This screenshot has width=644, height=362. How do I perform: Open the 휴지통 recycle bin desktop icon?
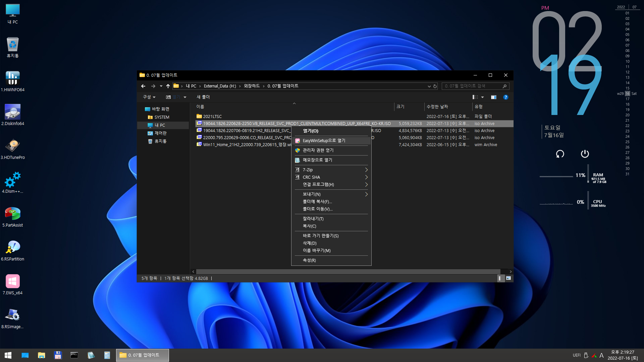(13, 48)
